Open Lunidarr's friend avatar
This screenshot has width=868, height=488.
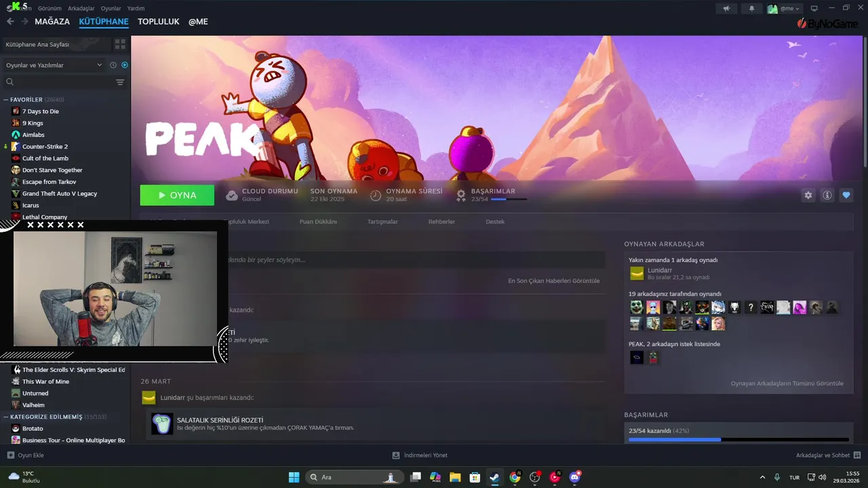(637, 273)
